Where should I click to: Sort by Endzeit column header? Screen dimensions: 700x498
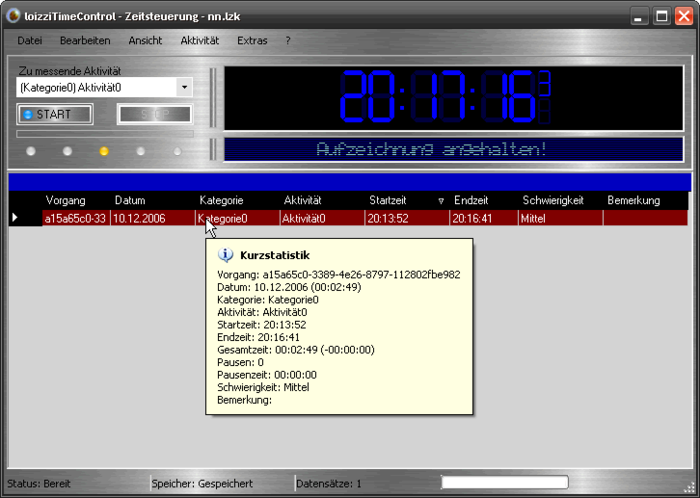point(471,200)
